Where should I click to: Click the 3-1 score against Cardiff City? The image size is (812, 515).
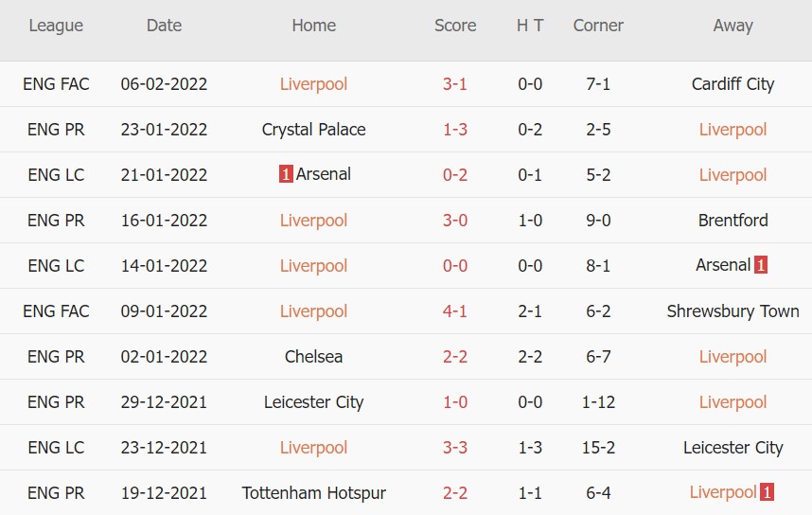click(455, 84)
